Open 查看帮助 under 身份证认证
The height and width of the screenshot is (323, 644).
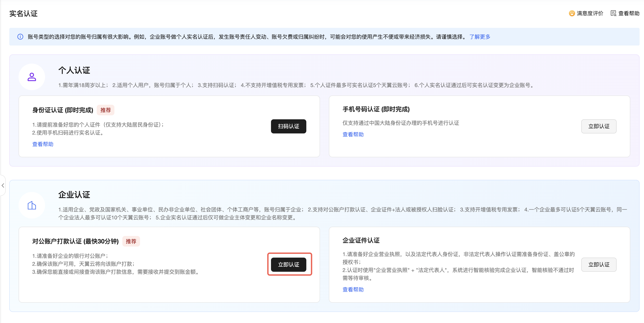(x=43, y=144)
